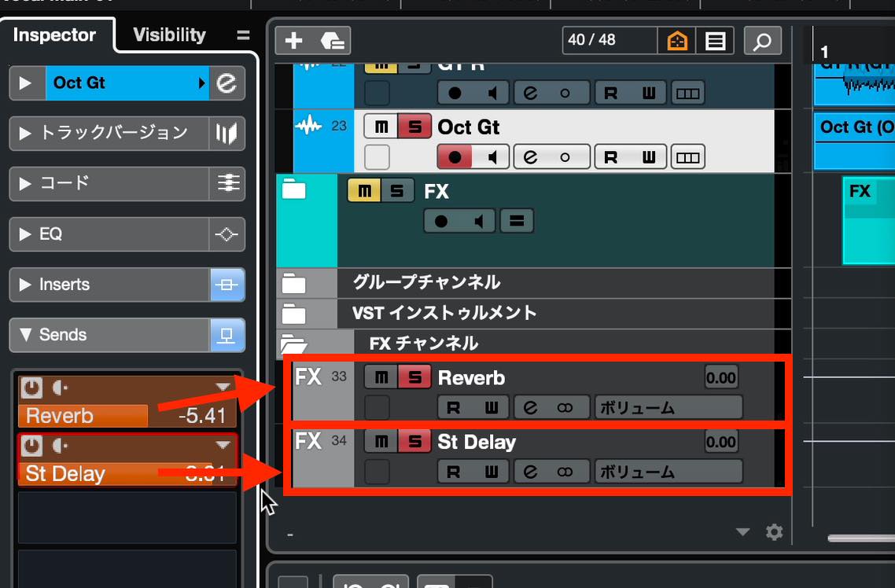
Task: Click the chord section icon in Inspector
Action: pos(227,184)
